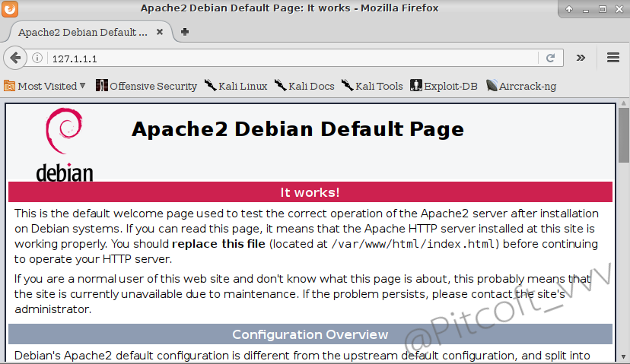Click the Debian swirl logo image

point(64,144)
